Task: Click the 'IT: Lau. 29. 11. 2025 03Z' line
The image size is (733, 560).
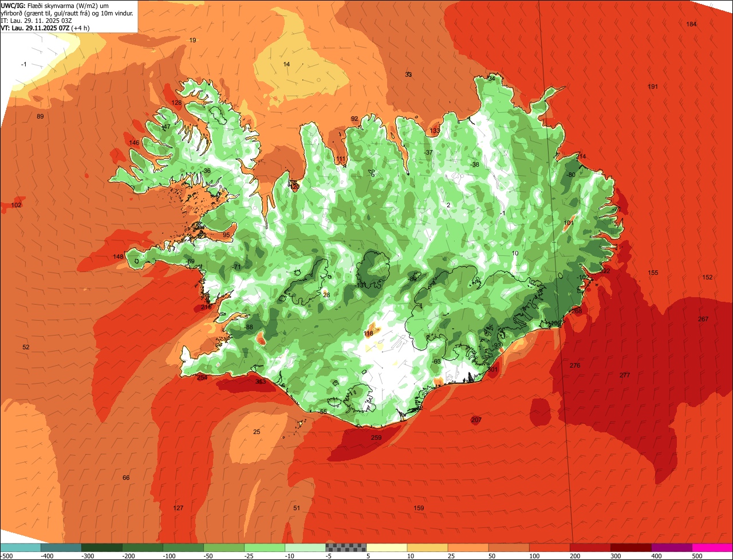Action: pos(36,20)
